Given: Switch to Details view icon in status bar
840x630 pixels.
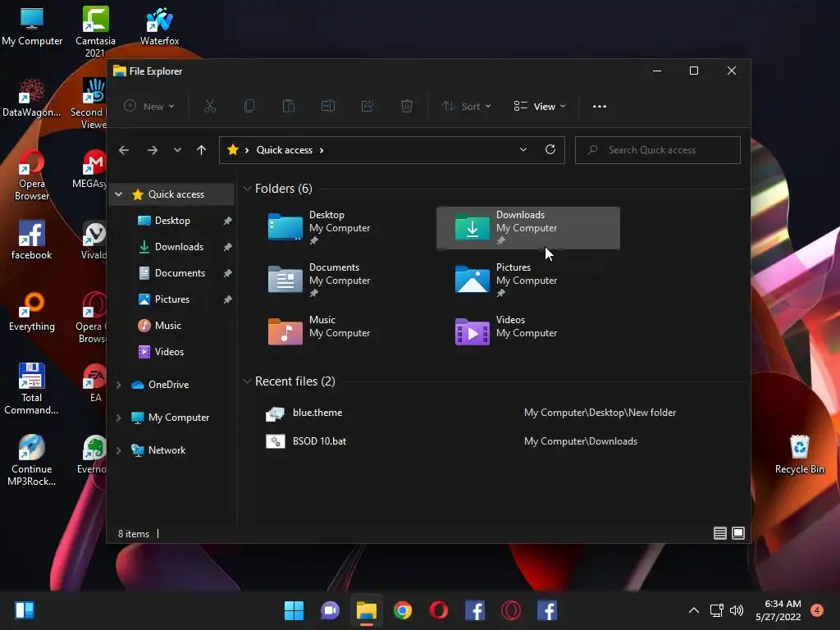Looking at the screenshot, I should click(x=720, y=533).
